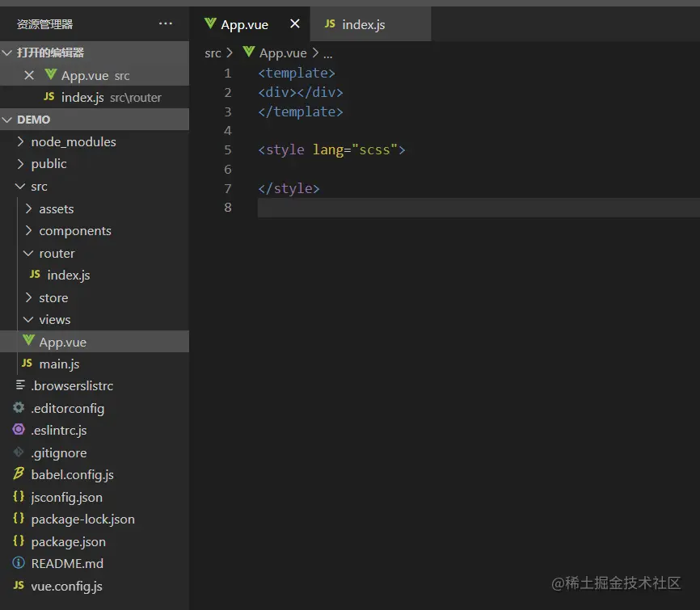Switch to the index.js editor tab

tap(363, 24)
